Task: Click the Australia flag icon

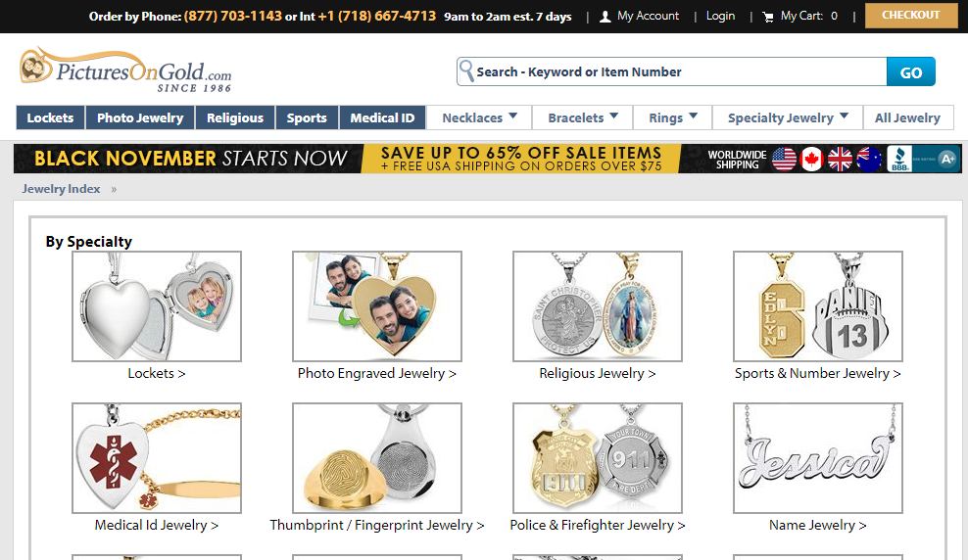Action: pos(869,160)
